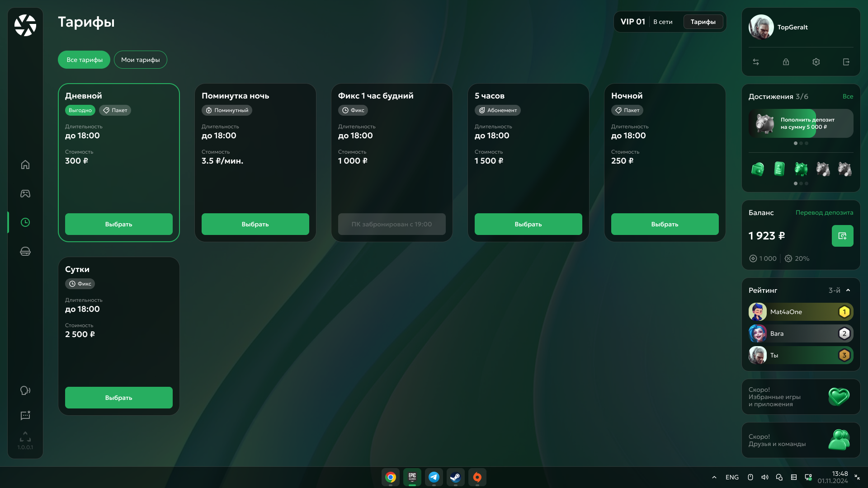Viewport: 868px width, 488px height.
Task: Open the Home page in sidebar
Action: pos(25,164)
